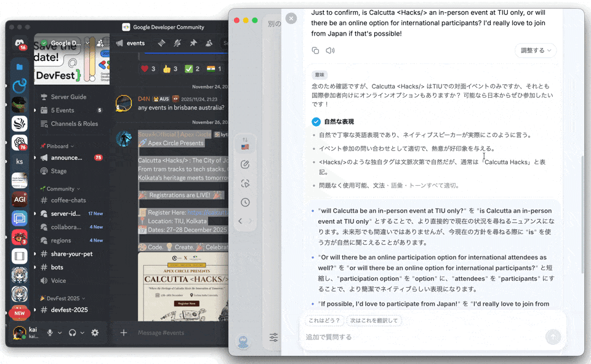Click the 次はこれを翻訳して suggestion button

click(374, 320)
